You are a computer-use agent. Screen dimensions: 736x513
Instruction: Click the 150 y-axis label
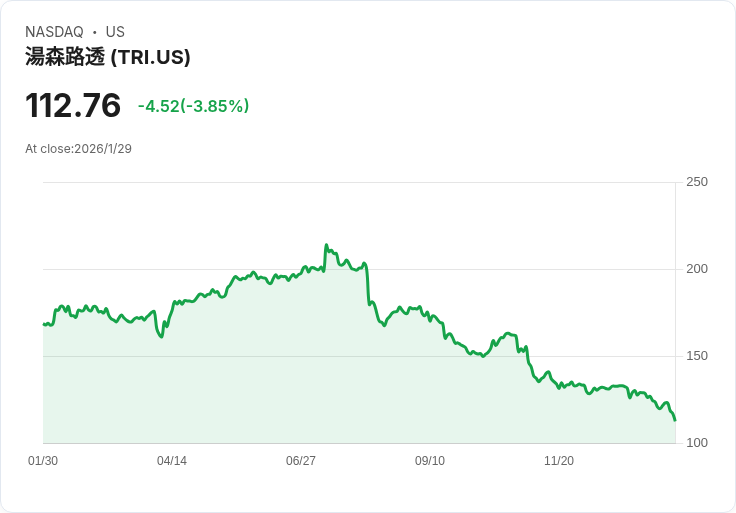697,356
